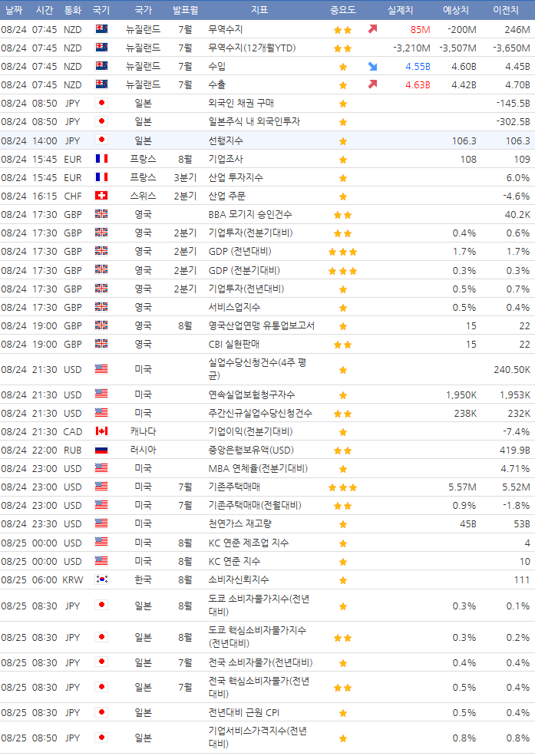
Task: Click the indicator name 기업서비스가격지수(전년대비)
Action: (x=257, y=738)
